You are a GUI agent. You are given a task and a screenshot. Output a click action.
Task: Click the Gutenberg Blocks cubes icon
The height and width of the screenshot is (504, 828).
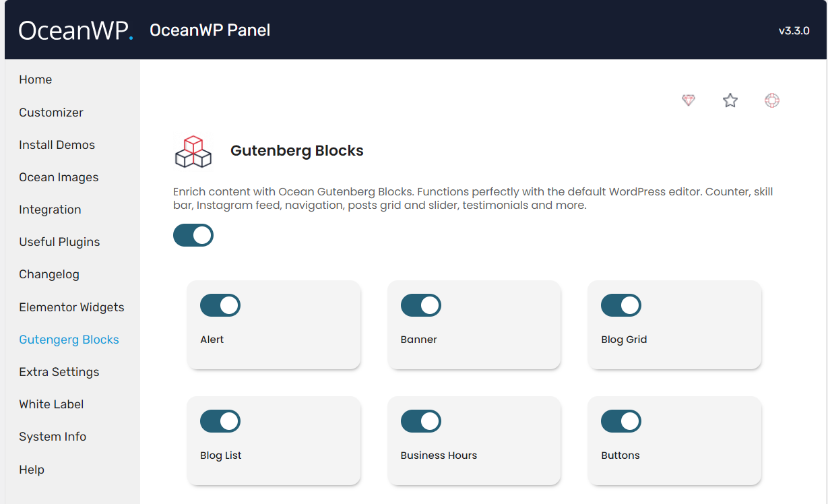pos(193,151)
